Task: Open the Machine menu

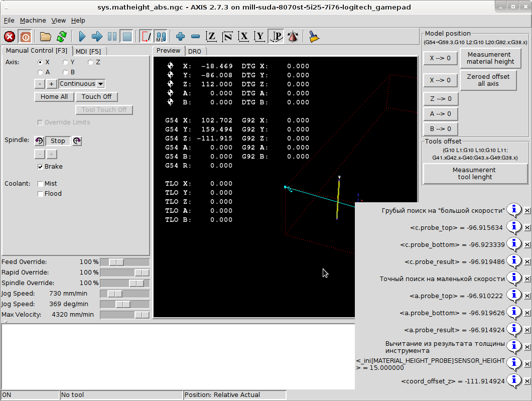Action: point(33,21)
